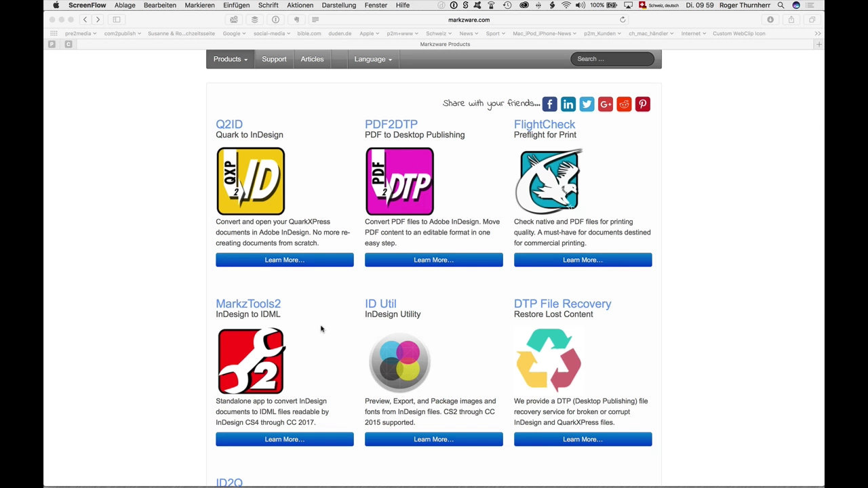Viewport: 868px width, 488px height.
Task: Open volume control in menu bar
Action: pos(580,5)
